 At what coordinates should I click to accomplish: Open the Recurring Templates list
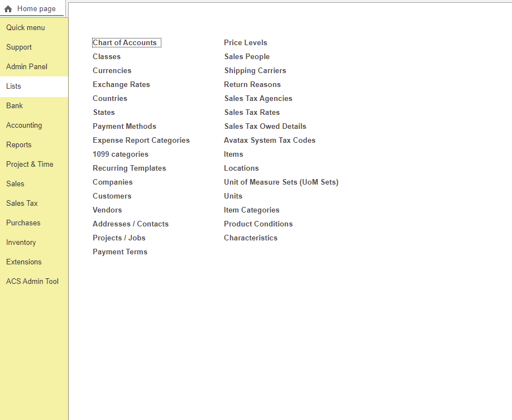[130, 168]
